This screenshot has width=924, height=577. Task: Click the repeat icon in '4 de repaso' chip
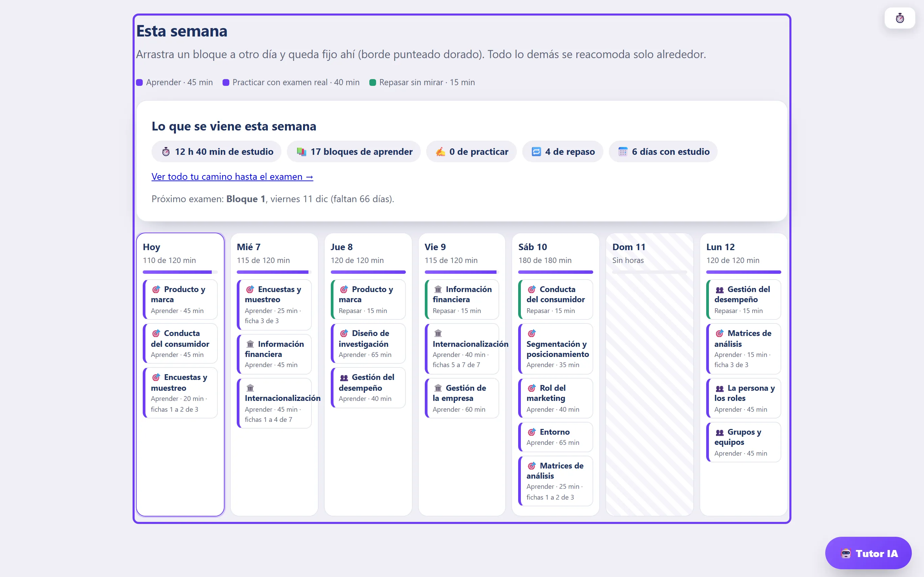point(536,152)
